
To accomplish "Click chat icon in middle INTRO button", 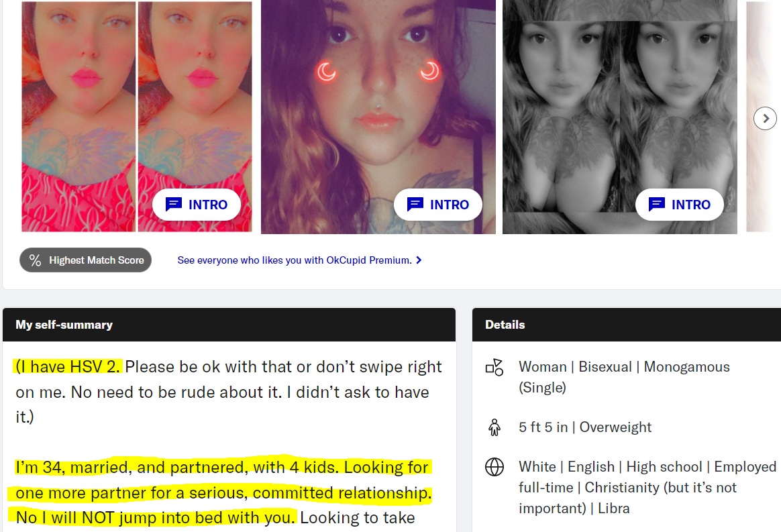I will tap(415, 205).
